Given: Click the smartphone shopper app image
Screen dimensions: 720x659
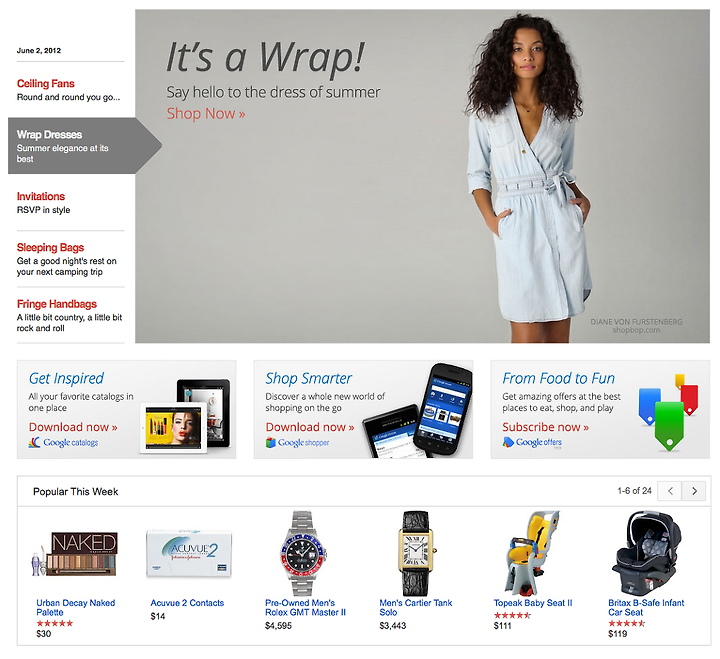Looking at the screenshot, I should 417,411.
